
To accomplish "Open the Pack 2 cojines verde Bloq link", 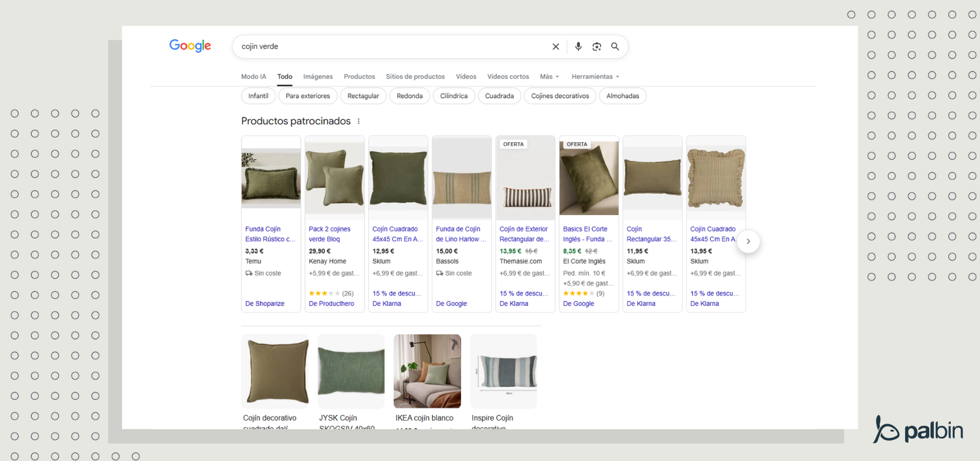I will [x=329, y=234].
